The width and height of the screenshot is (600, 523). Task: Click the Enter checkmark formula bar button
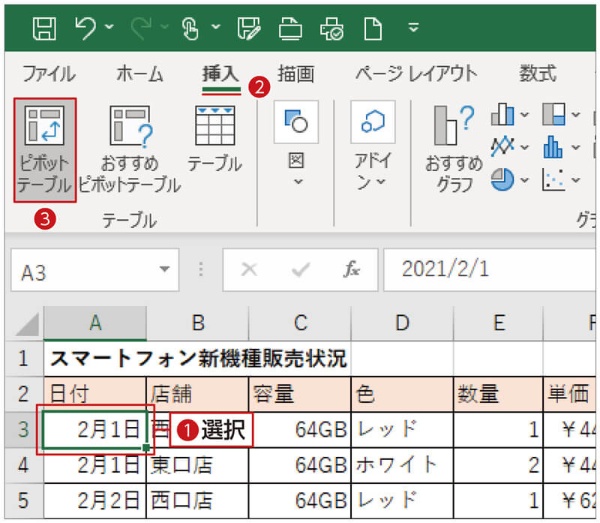point(300,270)
